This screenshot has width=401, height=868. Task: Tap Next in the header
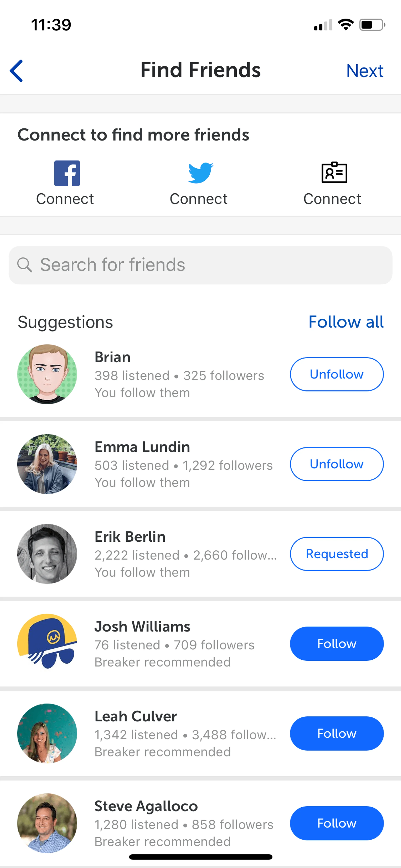[365, 71]
